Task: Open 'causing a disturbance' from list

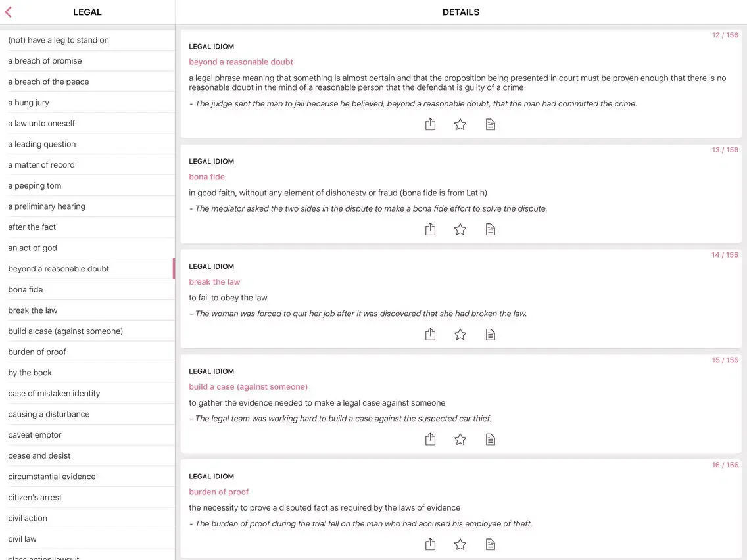Action: pos(87,414)
